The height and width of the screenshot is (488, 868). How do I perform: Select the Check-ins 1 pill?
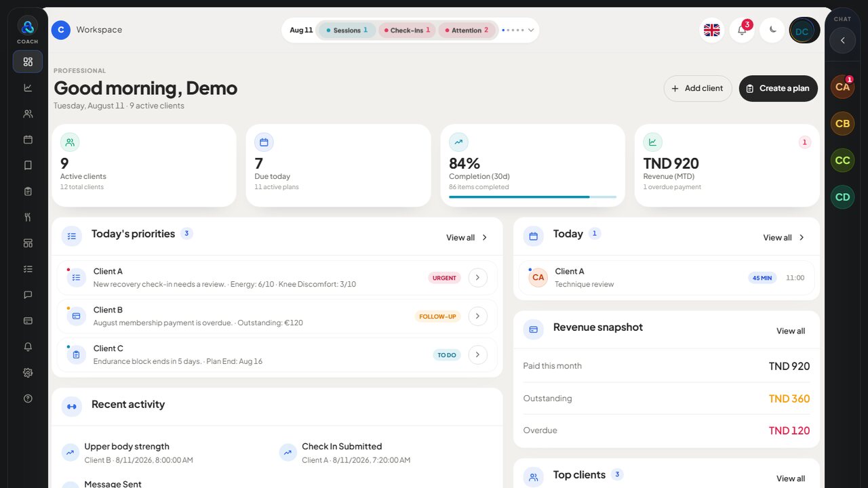click(x=407, y=30)
